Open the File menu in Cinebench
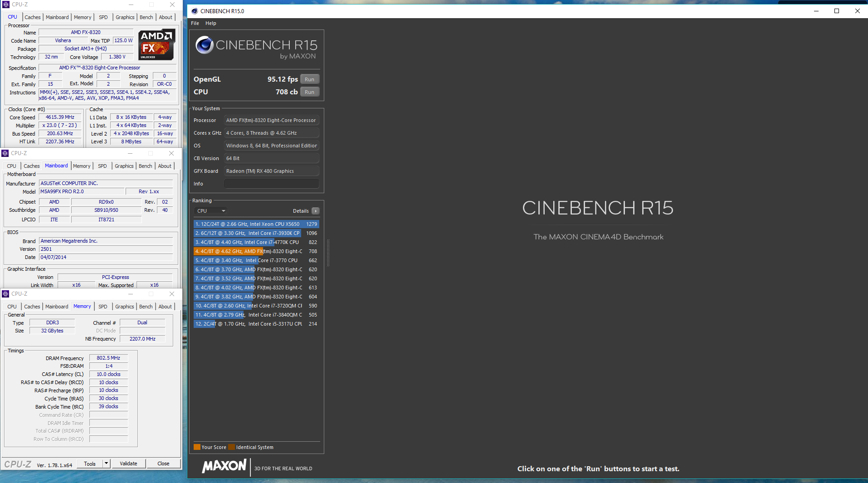This screenshot has width=868, height=483. coord(195,23)
